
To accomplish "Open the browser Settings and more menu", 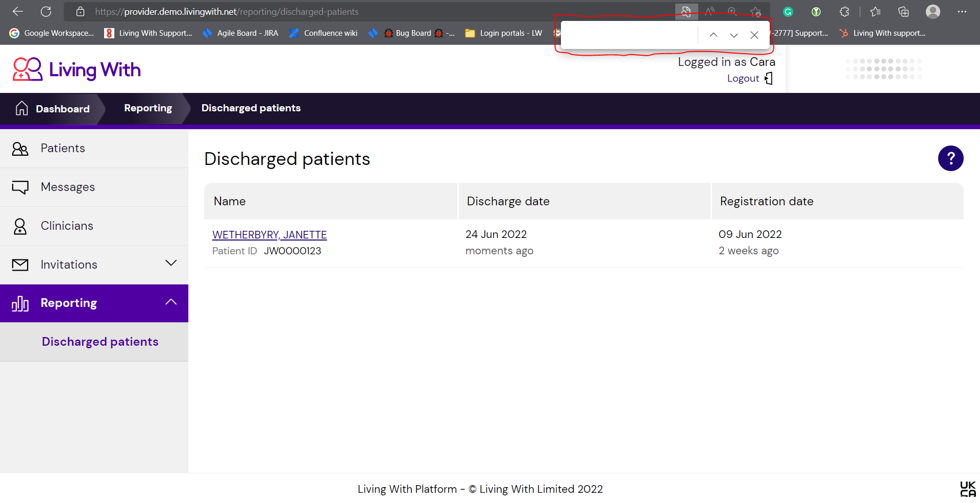I will tap(962, 11).
